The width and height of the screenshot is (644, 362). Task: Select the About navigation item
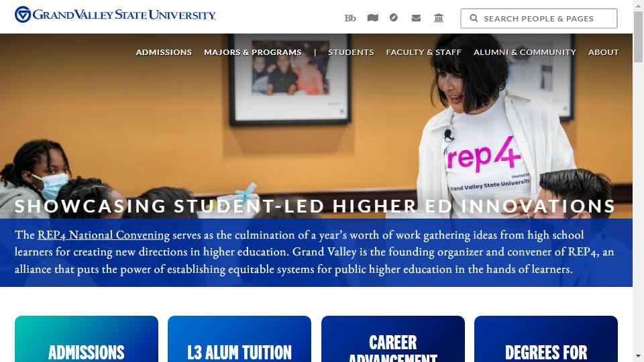point(603,52)
